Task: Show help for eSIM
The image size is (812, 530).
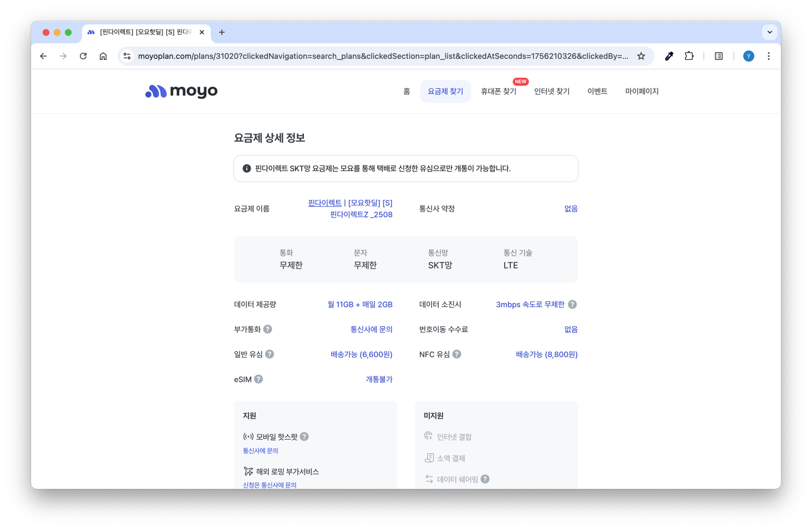Action: click(258, 379)
